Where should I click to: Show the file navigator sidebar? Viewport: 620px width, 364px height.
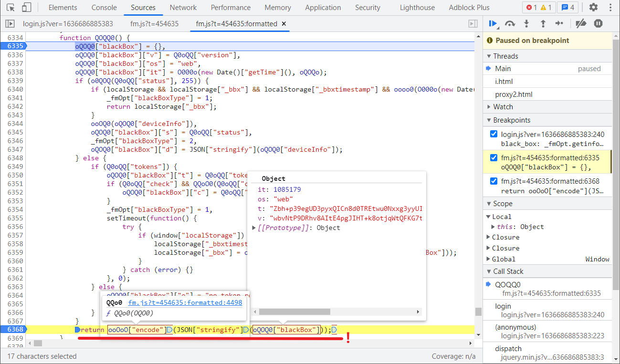(10, 24)
